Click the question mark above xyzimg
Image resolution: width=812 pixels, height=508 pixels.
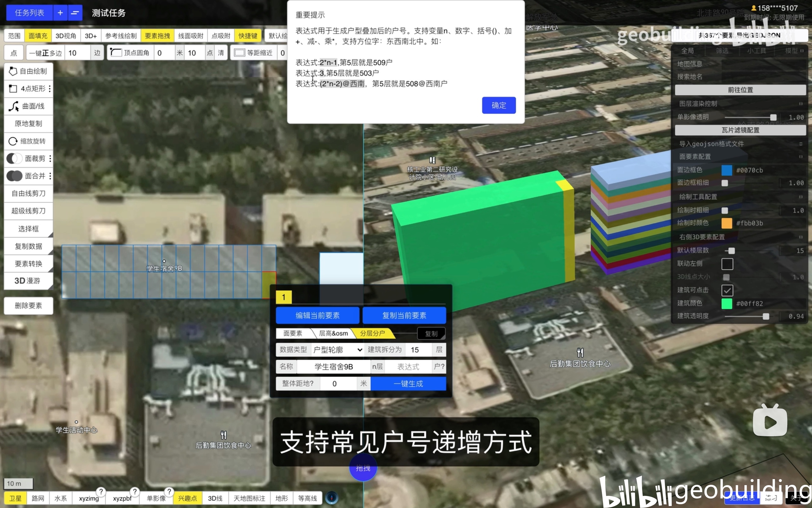coord(101,491)
